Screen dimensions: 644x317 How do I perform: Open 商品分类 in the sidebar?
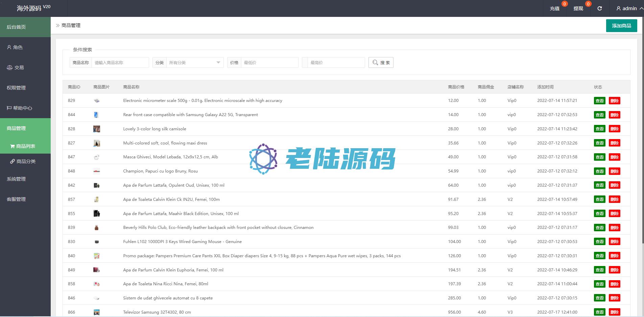pos(26,161)
